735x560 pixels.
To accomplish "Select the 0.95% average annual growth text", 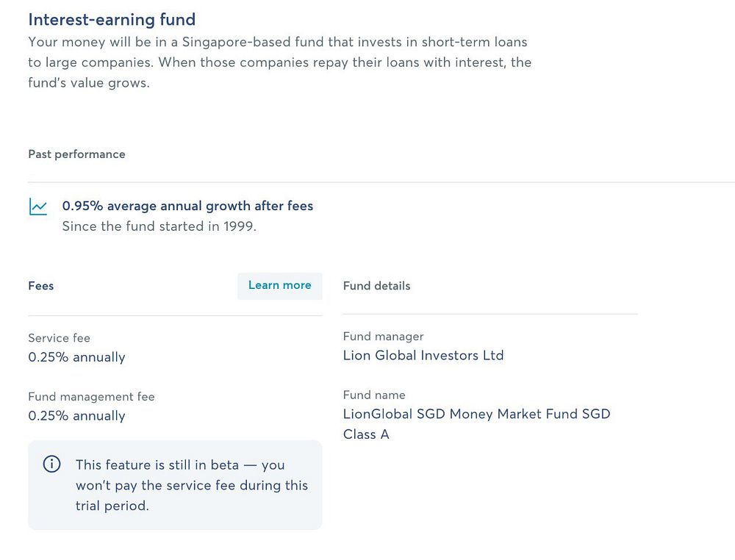I will [187, 206].
